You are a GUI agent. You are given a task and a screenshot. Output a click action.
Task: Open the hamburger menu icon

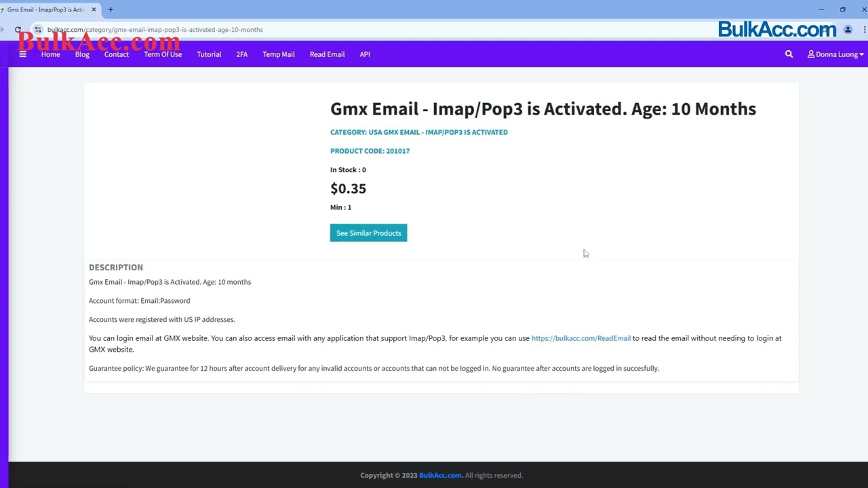point(22,54)
